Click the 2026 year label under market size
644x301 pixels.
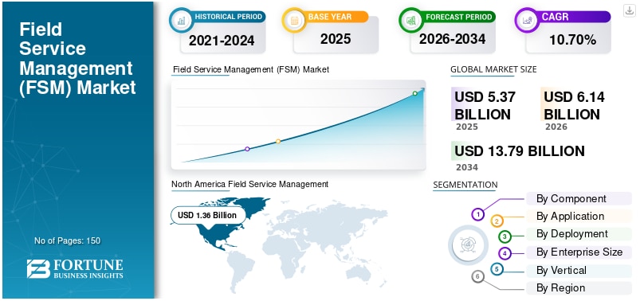click(556, 127)
